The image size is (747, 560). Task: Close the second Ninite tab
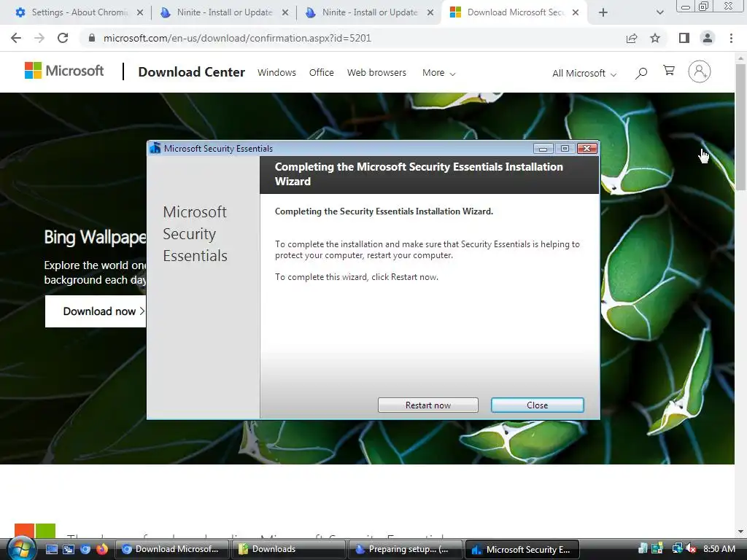(430, 13)
